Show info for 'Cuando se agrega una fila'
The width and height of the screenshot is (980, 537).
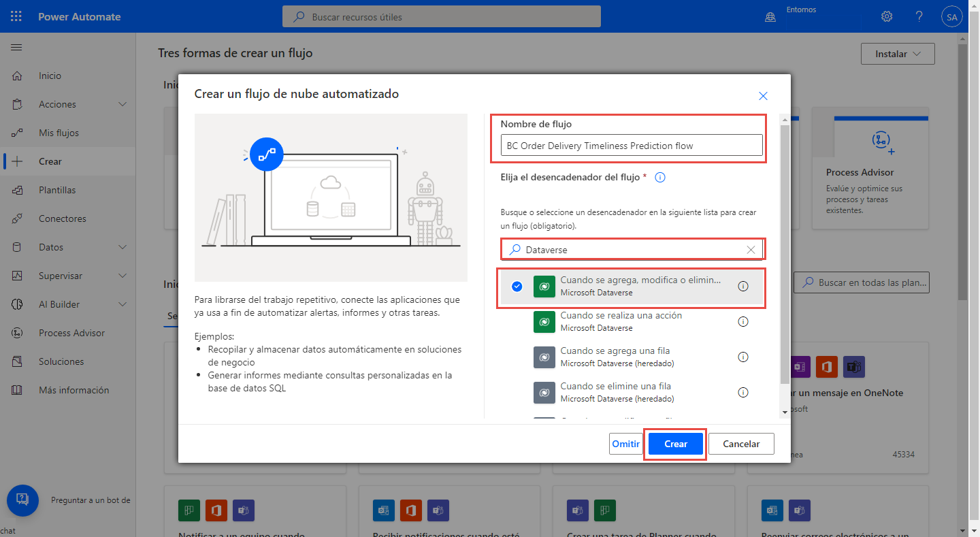(x=743, y=357)
